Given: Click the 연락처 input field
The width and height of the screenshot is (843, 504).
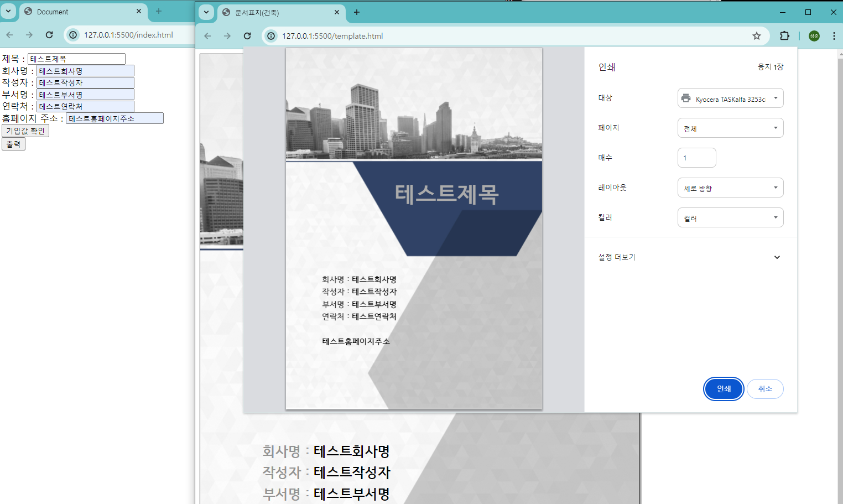Looking at the screenshot, I should click(x=85, y=106).
